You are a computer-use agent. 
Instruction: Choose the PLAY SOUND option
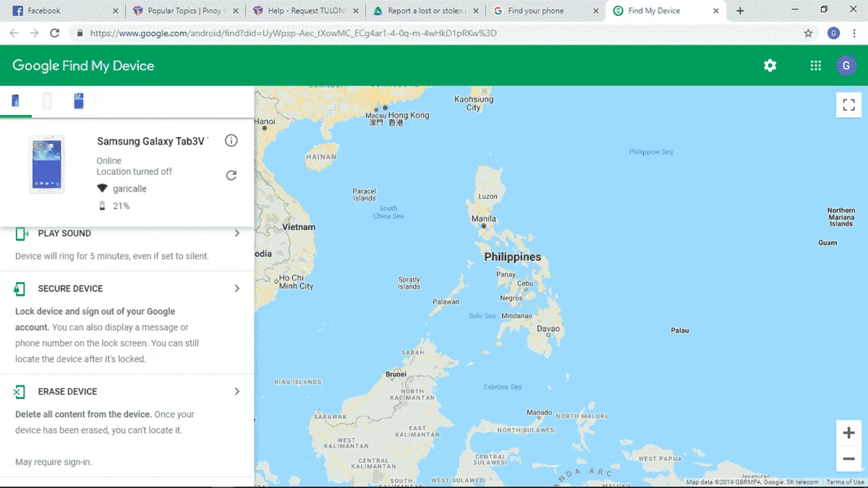(64, 234)
